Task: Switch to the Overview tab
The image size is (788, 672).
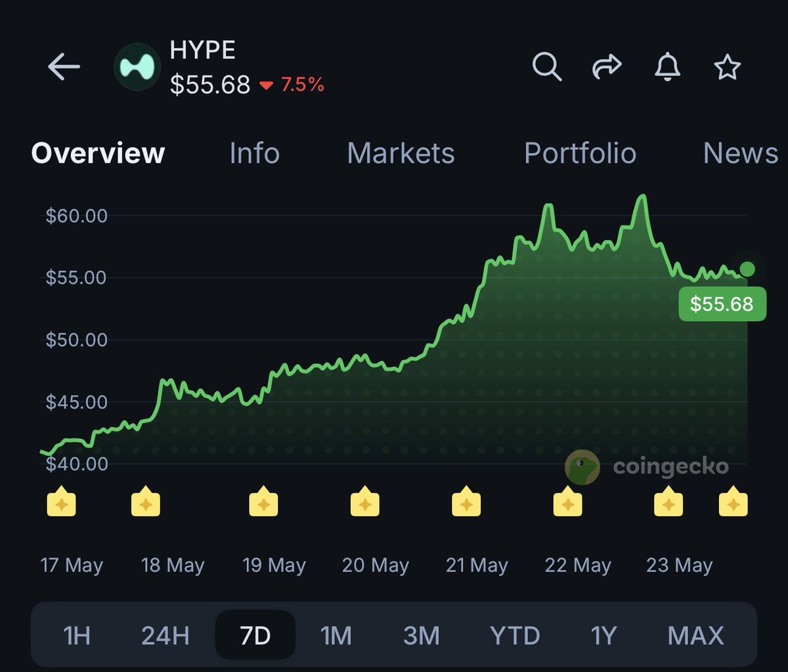Action: point(98,153)
